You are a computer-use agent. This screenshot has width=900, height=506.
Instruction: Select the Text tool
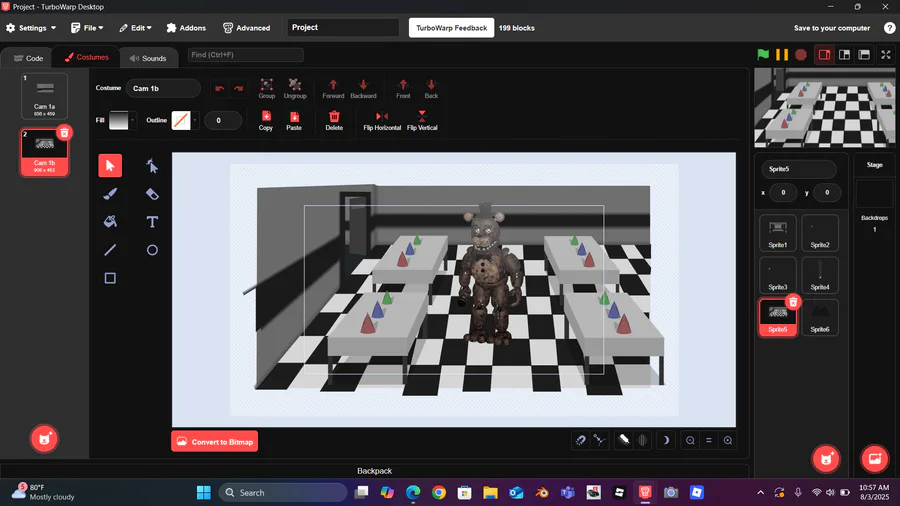152,221
